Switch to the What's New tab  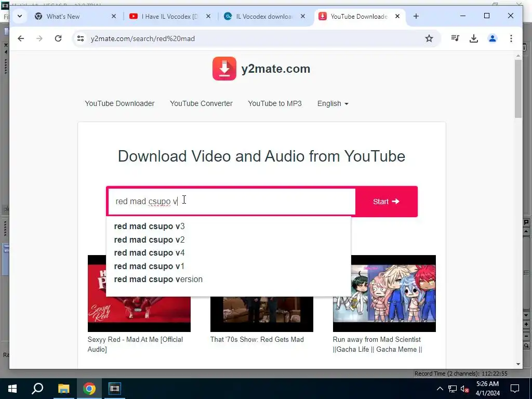coord(63,16)
